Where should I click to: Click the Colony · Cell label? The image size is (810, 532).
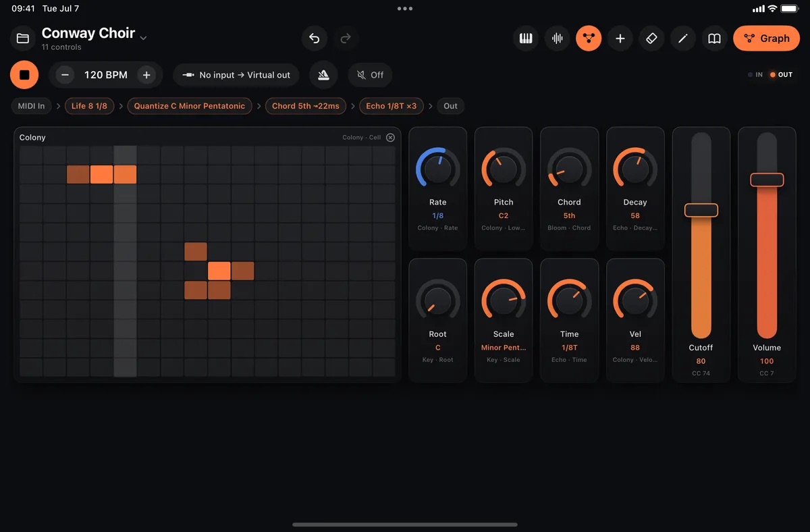362,138
